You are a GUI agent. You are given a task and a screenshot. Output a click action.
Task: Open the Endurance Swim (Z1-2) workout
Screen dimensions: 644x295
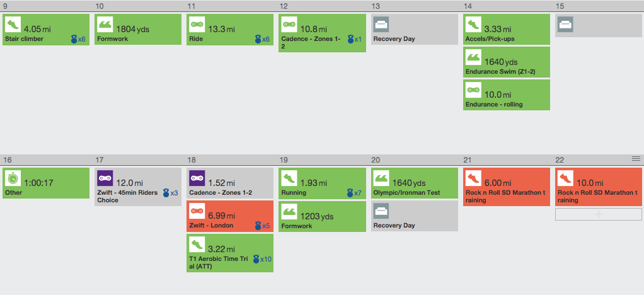coord(507,62)
